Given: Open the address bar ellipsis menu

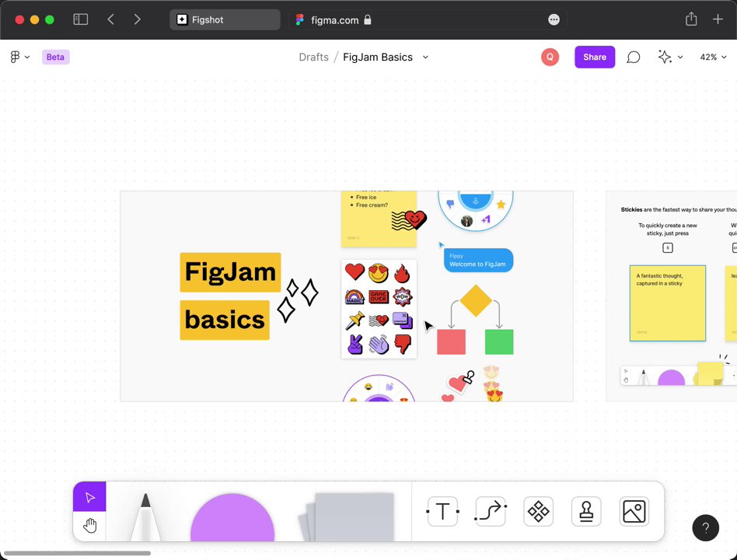Looking at the screenshot, I should 554,19.
